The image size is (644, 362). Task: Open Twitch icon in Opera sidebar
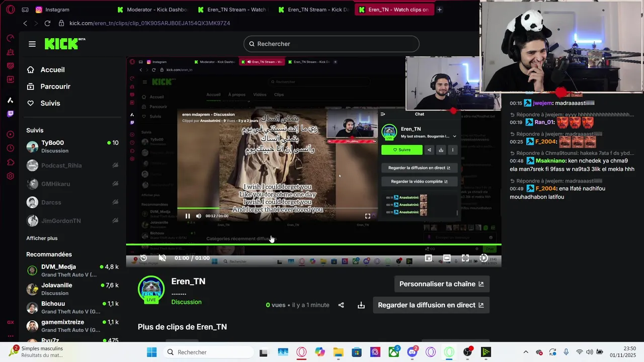pos(10,114)
